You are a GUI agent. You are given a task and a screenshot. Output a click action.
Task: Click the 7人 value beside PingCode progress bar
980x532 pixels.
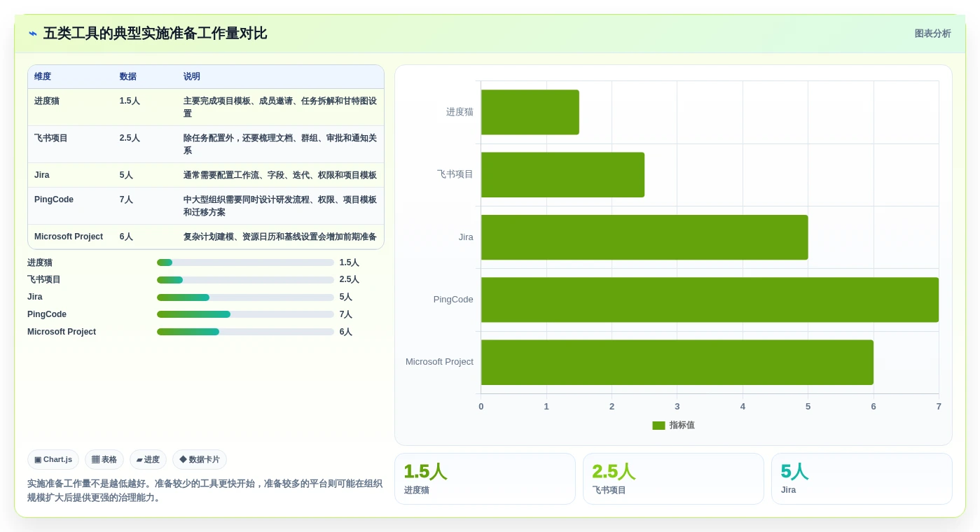pyautogui.click(x=346, y=314)
